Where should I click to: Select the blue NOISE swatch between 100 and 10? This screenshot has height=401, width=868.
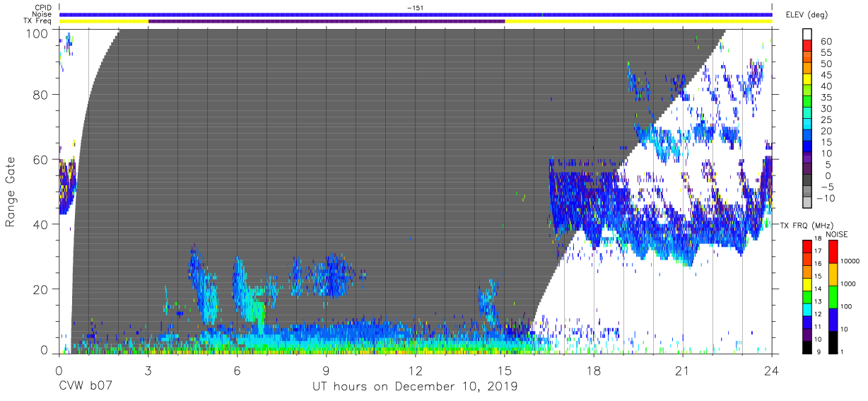coord(832,318)
